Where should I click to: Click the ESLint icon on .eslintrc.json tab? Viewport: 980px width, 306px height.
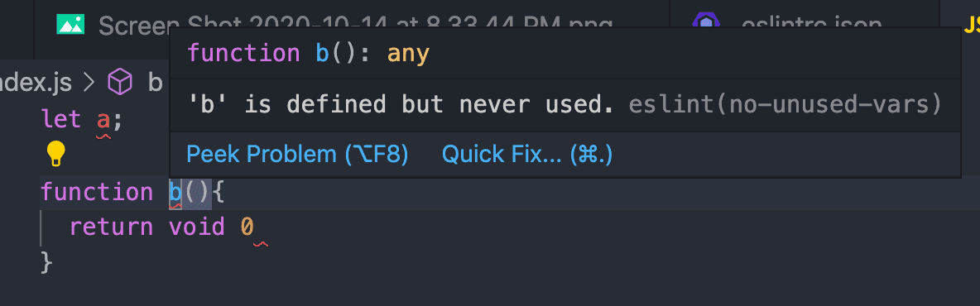(x=706, y=22)
